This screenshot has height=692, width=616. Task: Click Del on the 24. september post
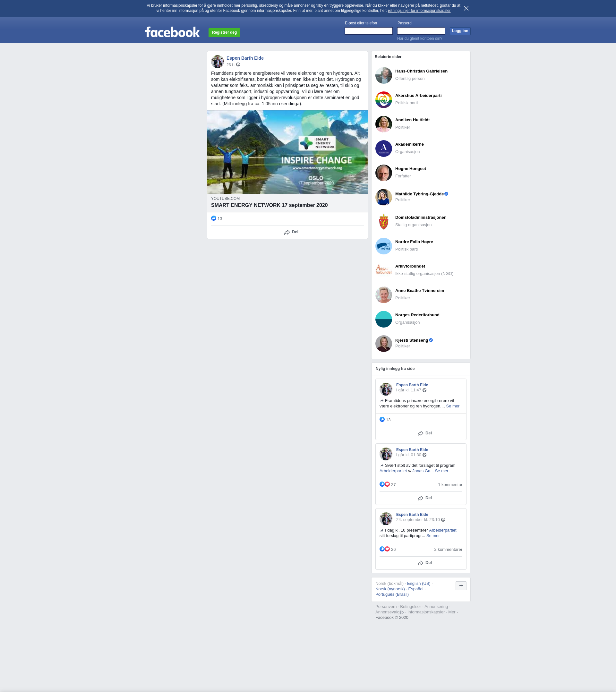coord(424,563)
